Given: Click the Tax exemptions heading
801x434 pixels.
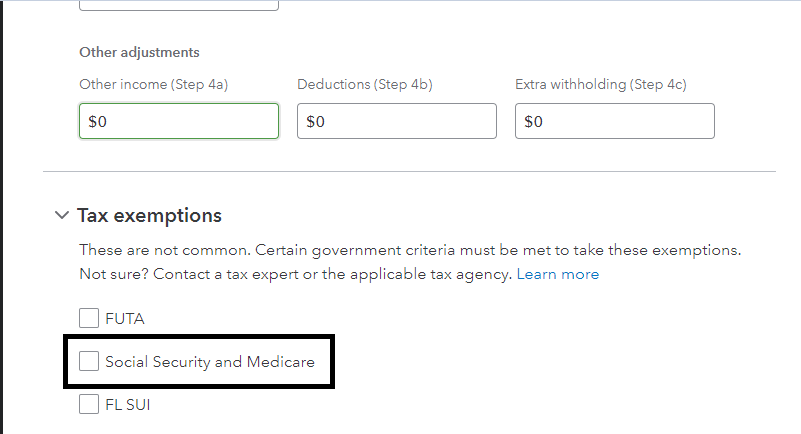Looking at the screenshot, I should coord(149,215).
